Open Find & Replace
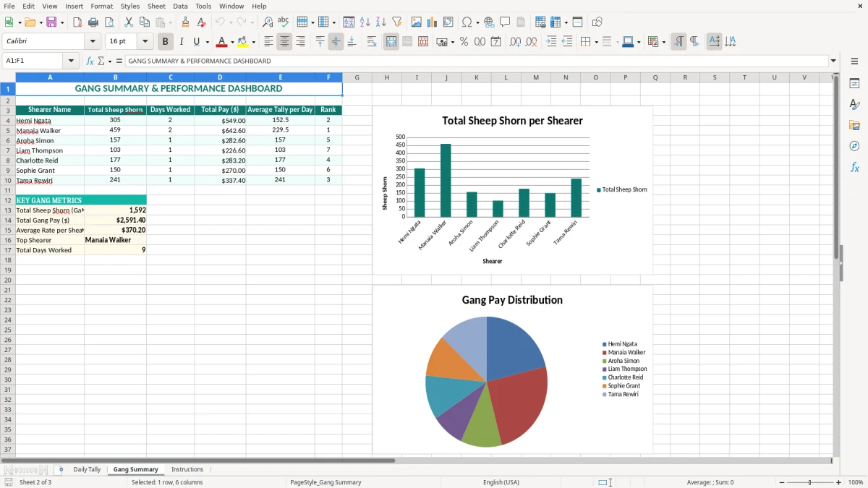The height and width of the screenshot is (488, 868). [268, 22]
